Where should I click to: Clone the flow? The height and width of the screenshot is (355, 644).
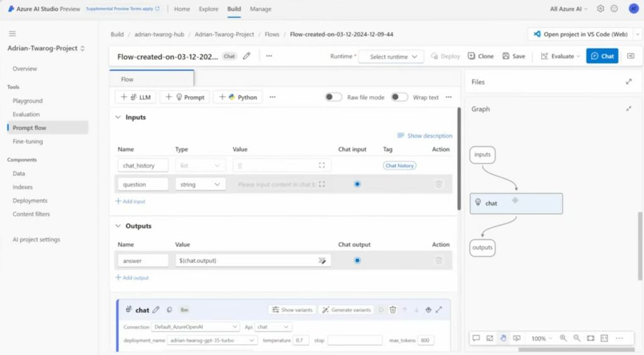click(x=480, y=56)
